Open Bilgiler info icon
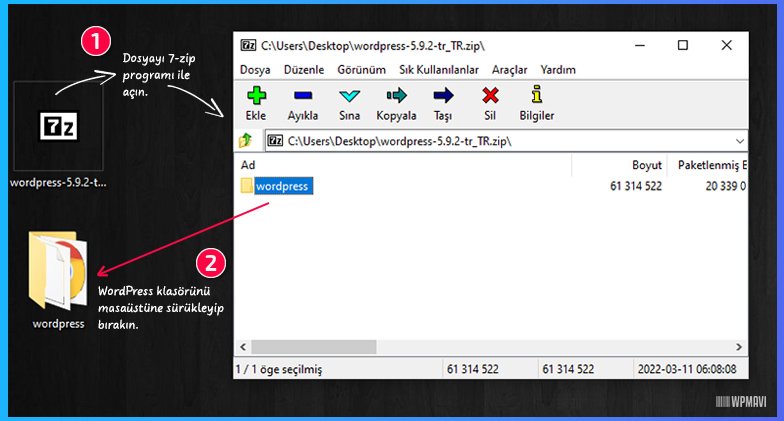This screenshot has width=784, height=421. point(537,94)
